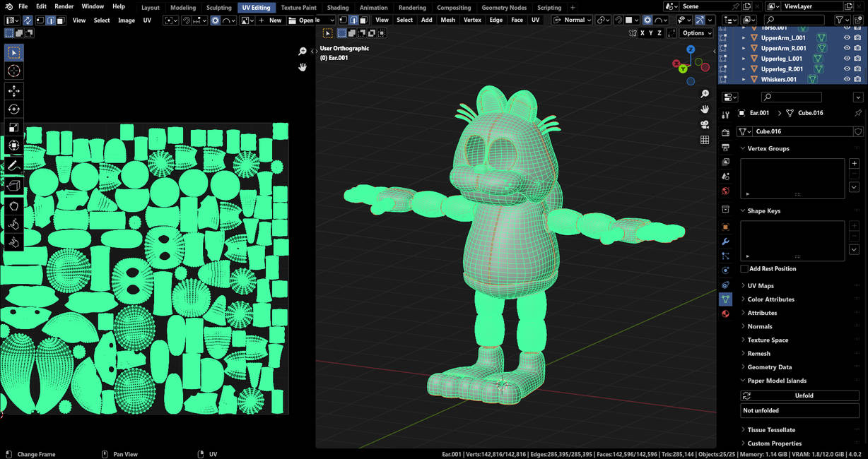
Task: Open the View Layer properties tab
Action: point(725,162)
